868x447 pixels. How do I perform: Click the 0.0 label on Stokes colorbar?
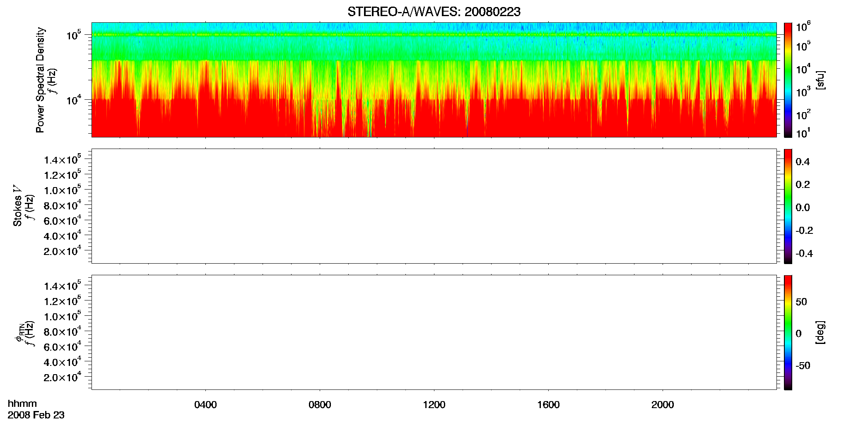(803, 208)
